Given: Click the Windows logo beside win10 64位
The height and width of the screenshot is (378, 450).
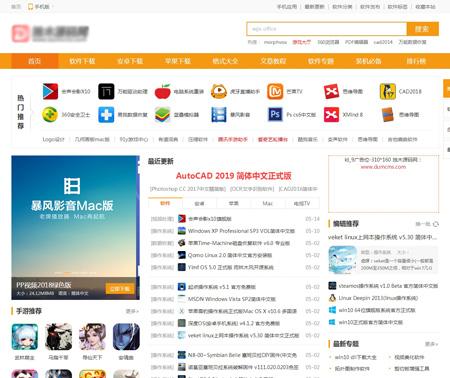Looking at the screenshot, I should 332,310.
